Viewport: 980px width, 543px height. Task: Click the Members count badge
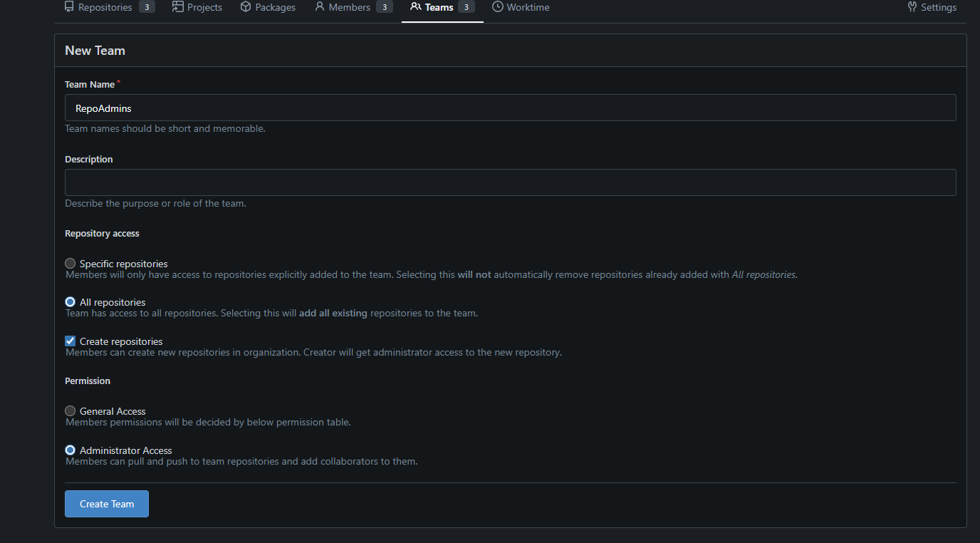coord(385,7)
